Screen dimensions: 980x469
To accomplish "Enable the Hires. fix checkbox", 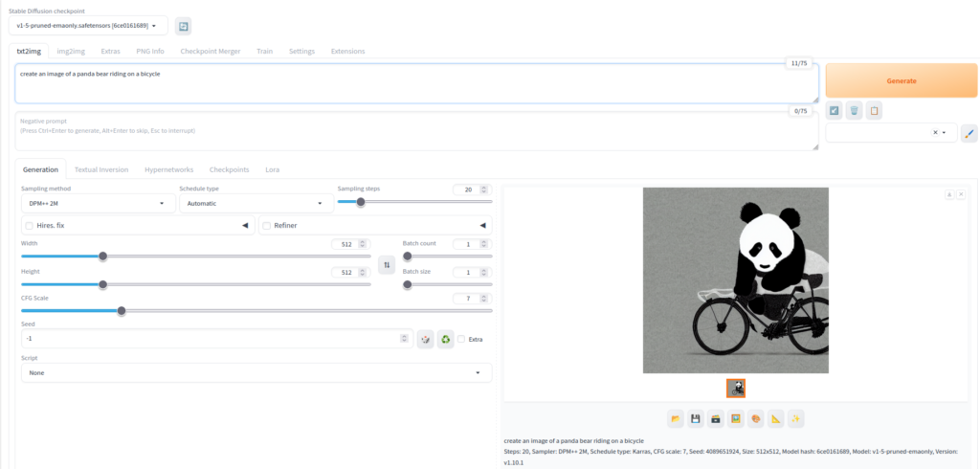I will point(29,225).
